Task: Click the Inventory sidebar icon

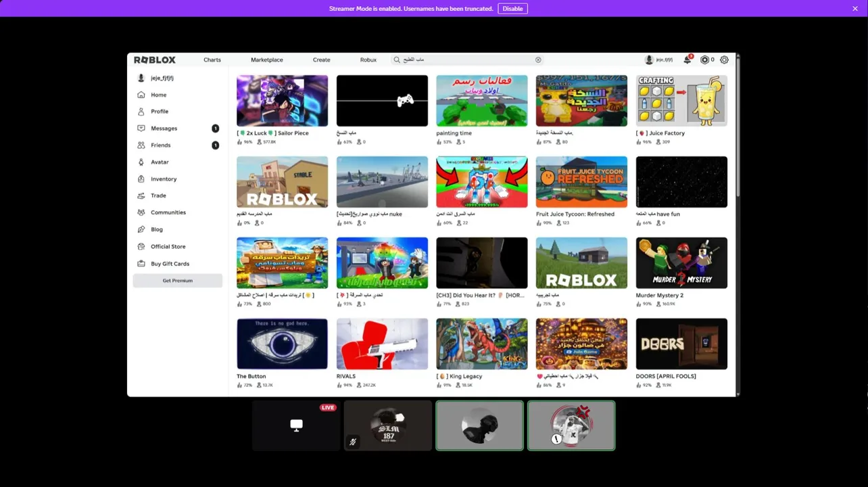Action: pyautogui.click(x=141, y=179)
